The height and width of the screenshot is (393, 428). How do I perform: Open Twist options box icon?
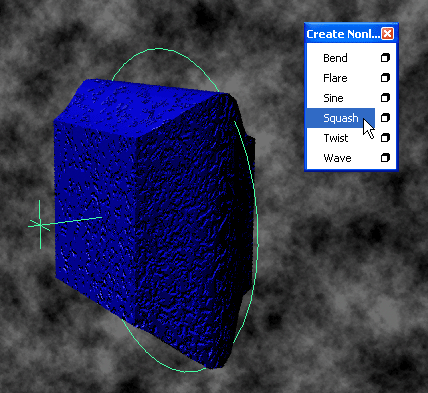pyautogui.click(x=385, y=138)
